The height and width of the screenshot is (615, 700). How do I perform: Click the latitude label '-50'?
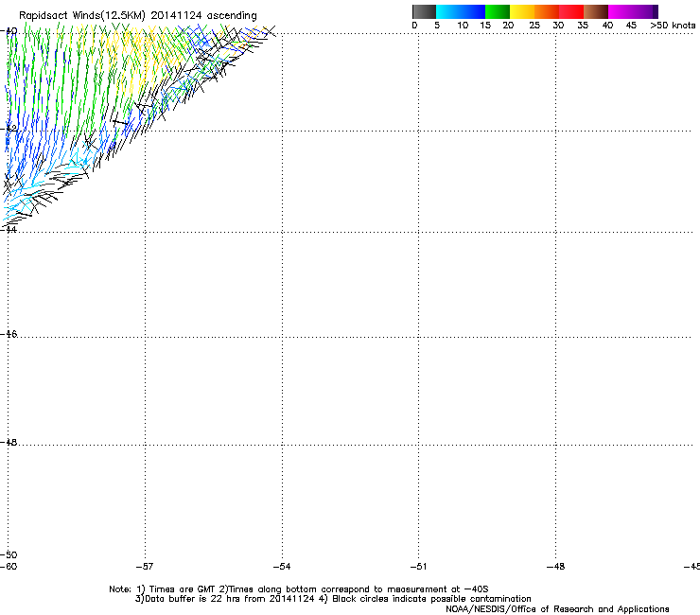(9, 554)
